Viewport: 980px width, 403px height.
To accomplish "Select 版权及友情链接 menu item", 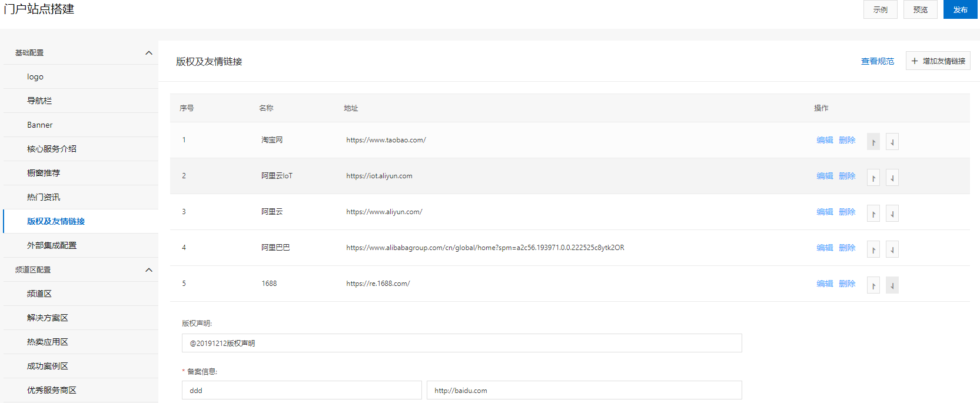I will click(x=81, y=221).
